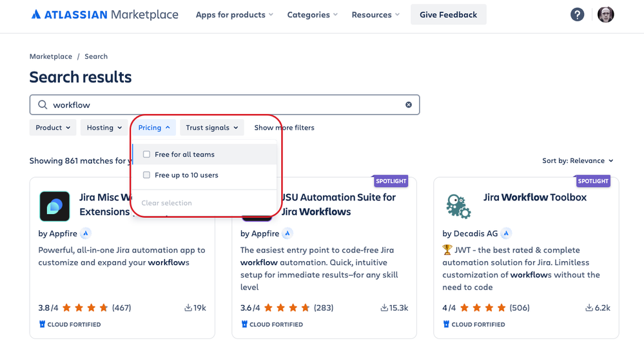Click the 6.2k downloads icon
This screenshot has width=644, height=341.
click(x=589, y=307)
